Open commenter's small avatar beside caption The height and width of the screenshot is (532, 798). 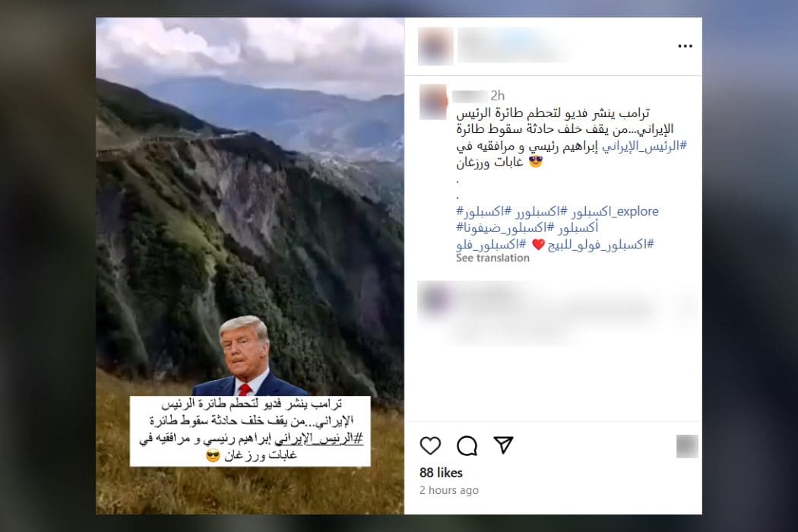click(x=433, y=103)
